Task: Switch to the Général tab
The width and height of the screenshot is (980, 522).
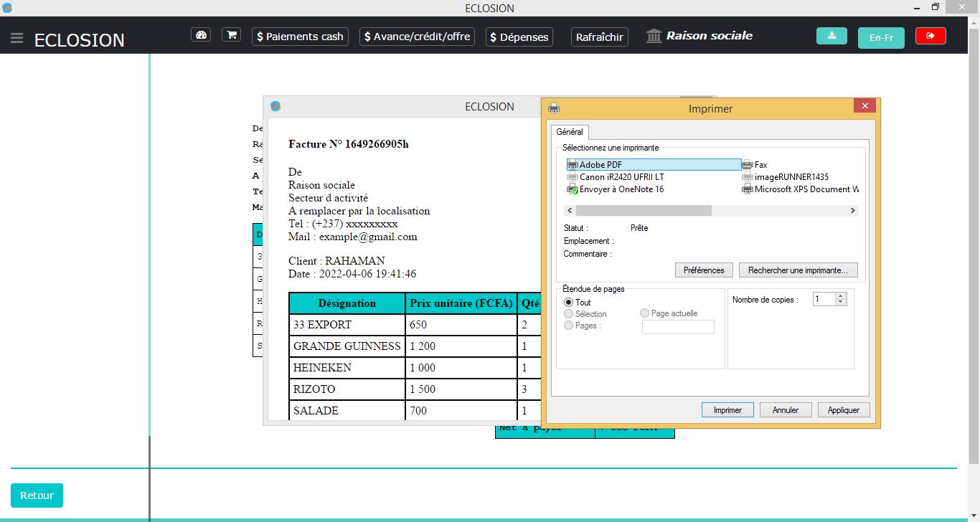Action: coord(570,132)
